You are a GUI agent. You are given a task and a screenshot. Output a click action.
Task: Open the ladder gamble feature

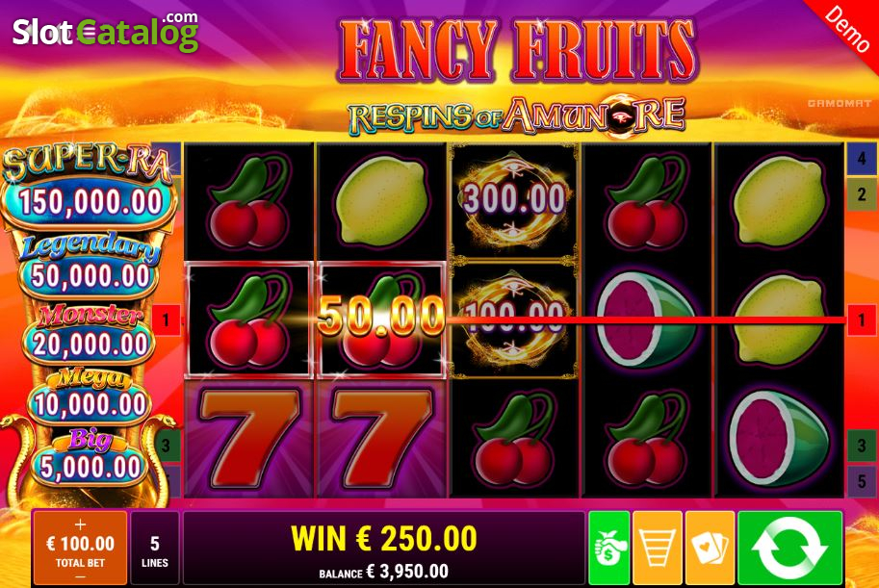657,548
